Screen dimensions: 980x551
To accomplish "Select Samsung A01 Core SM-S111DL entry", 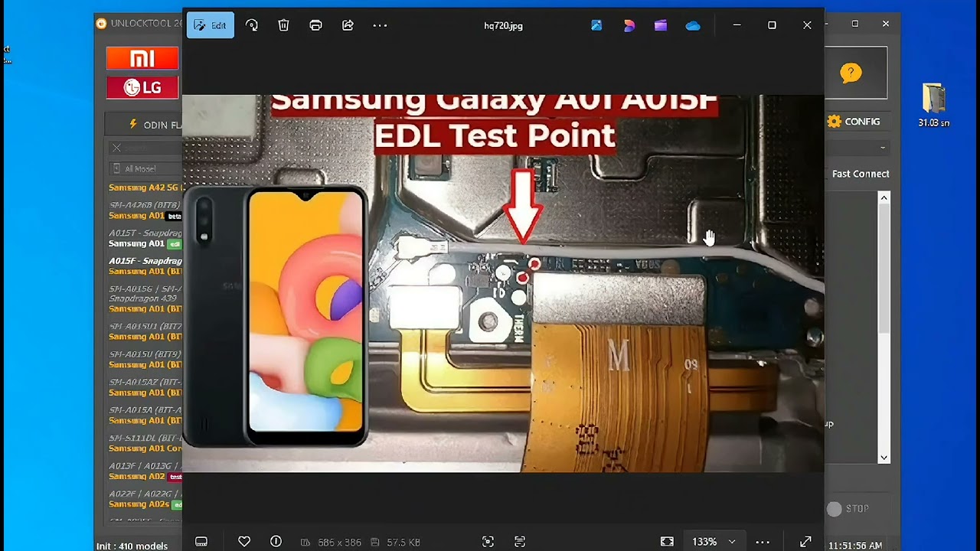I will 145,443.
